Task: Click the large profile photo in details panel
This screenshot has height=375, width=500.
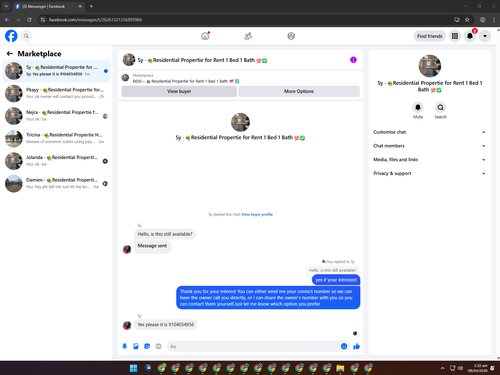Action: point(430,66)
